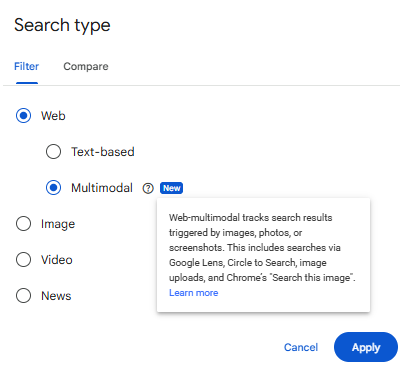Select the News radio option
This screenshot has height=375, width=411.
pyautogui.click(x=23, y=296)
